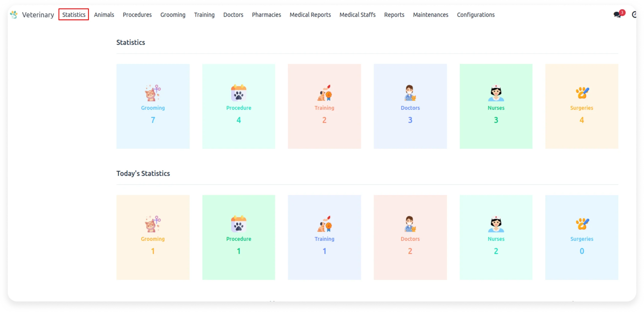This screenshot has height=312, width=644.
Task: Open the Training card in Today's Statistics
Action: point(324,237)
